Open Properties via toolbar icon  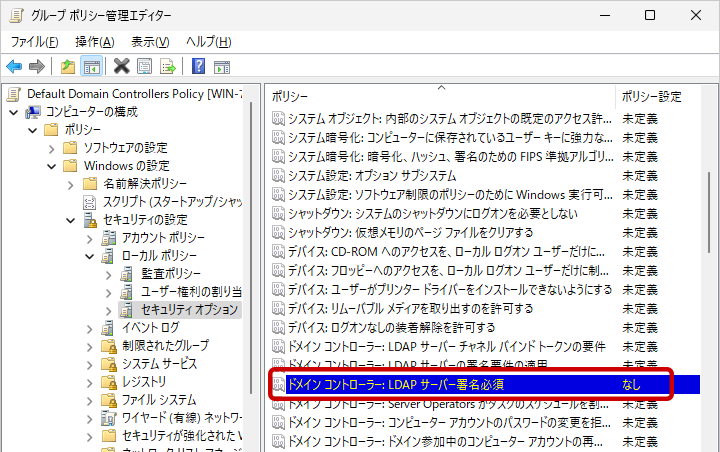point(144,66)
